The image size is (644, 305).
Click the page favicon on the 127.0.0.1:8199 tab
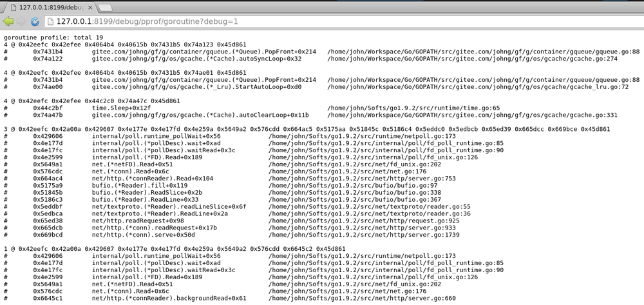point(12,6)
